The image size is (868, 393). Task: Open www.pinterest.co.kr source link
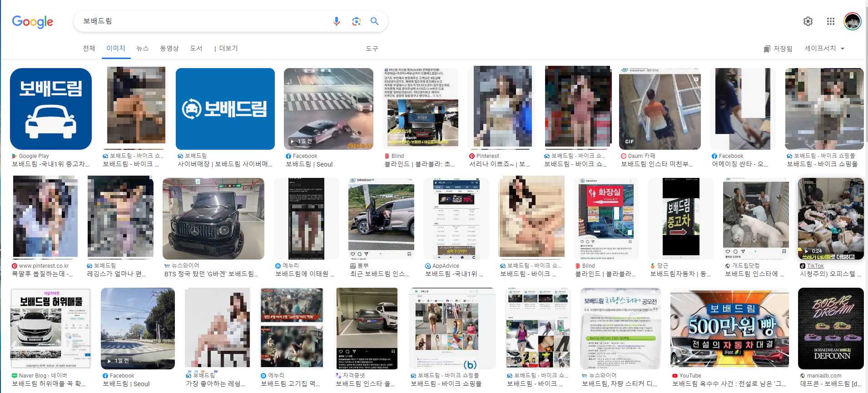[x=44, y=266]
